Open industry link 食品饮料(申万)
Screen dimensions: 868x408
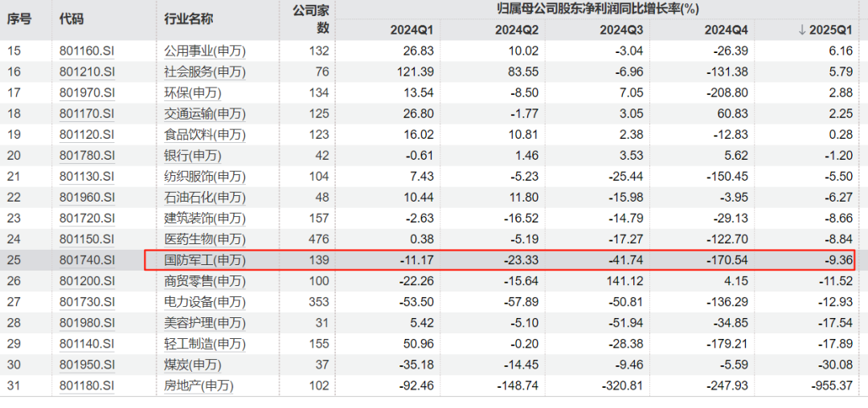[204, 134]
